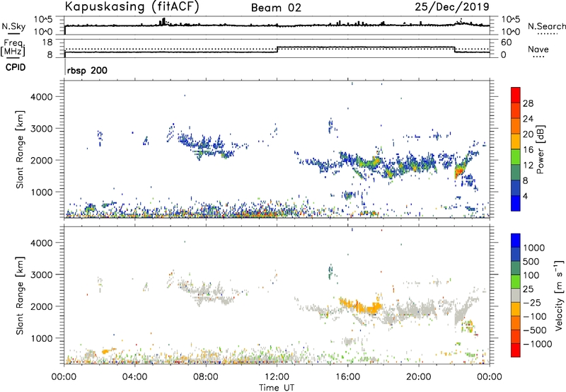
Task: Click the title 'Kapuskasing (fitACF)'
Action: click(x=132, y=7)
